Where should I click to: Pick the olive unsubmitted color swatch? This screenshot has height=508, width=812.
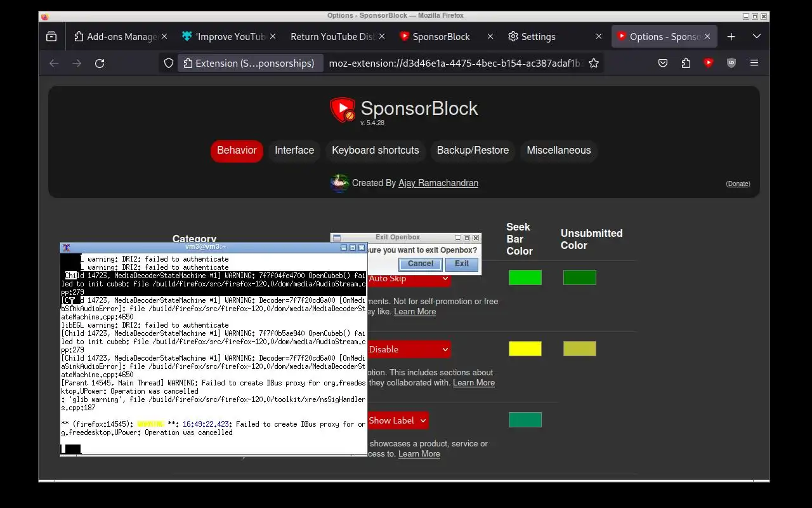(x=580, y=349)
